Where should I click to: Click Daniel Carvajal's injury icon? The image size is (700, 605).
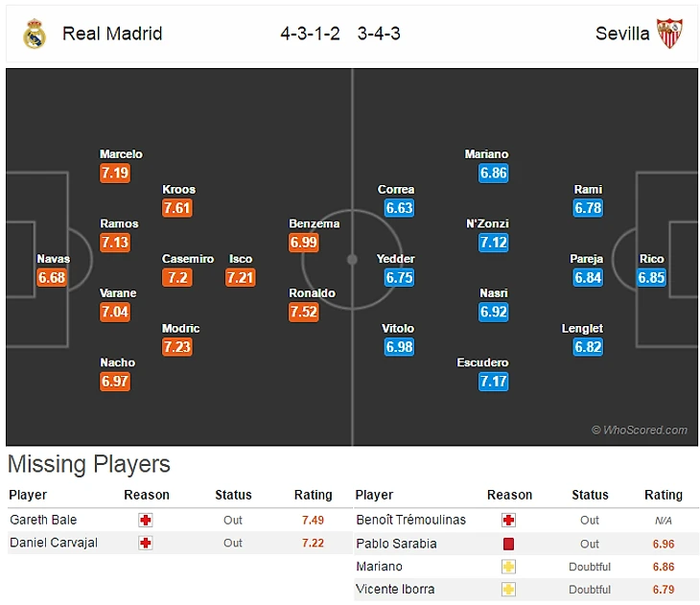146,543
